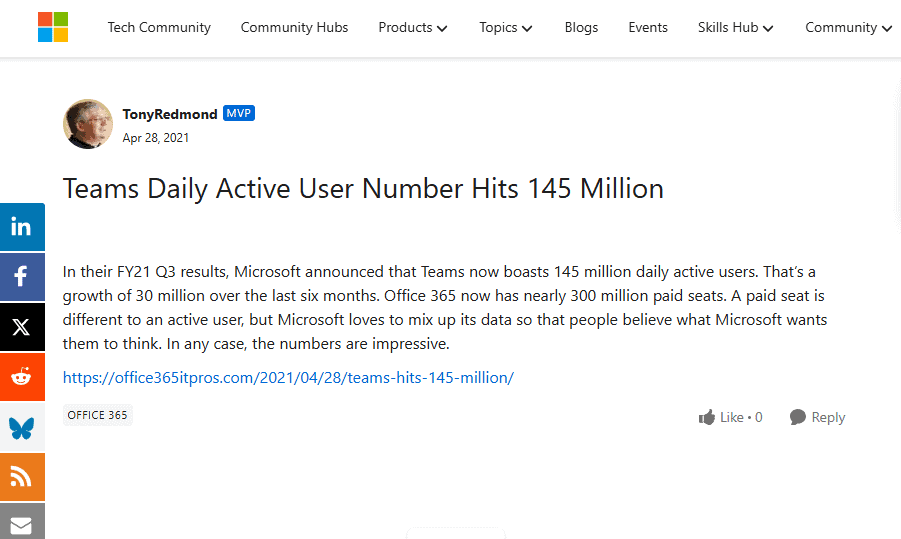901x539 pixels.
Task: Share the post on LinkedIn
Action: (x=22, y=227)
